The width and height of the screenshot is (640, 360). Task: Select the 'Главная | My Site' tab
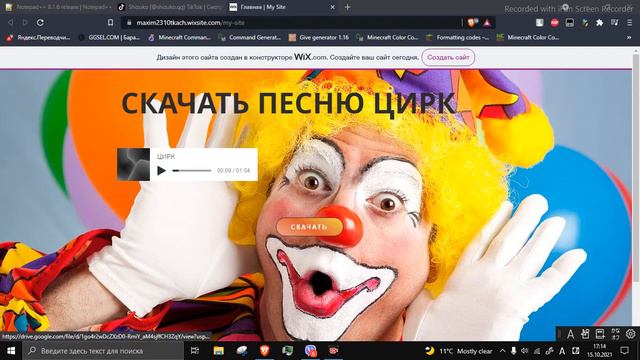[x=282, y=7]
